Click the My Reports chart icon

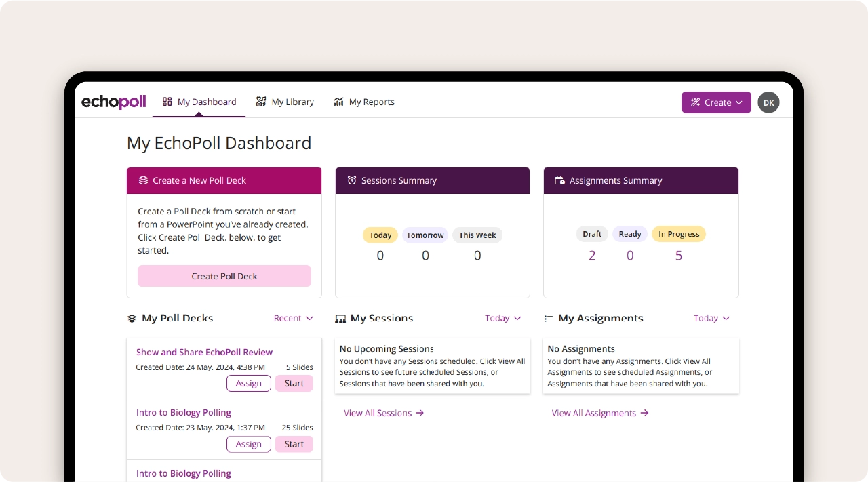(339, 101)
